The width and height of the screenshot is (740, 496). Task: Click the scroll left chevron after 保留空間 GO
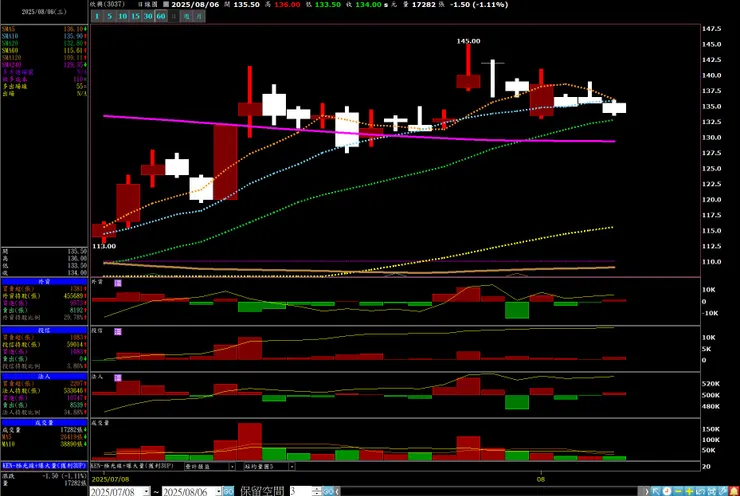(337, 491)
